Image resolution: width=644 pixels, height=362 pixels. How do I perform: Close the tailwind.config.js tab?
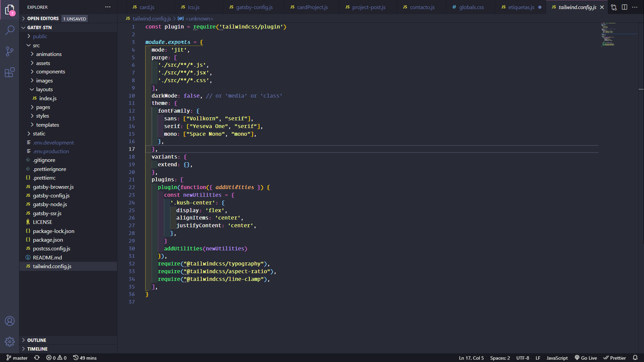pyautogui.click(x=602, y=7)
